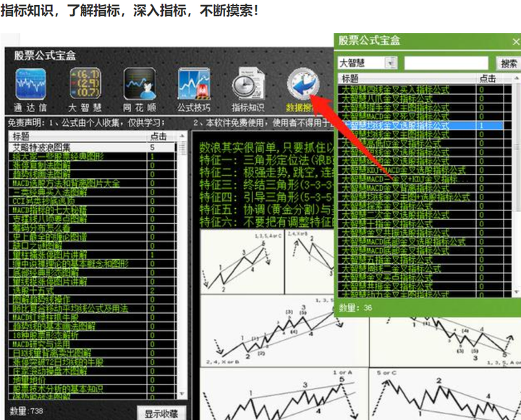Screen dimensions: 521x420
Task: Select 趋势线的基本画法图解 row
Action: click(93, 326)
